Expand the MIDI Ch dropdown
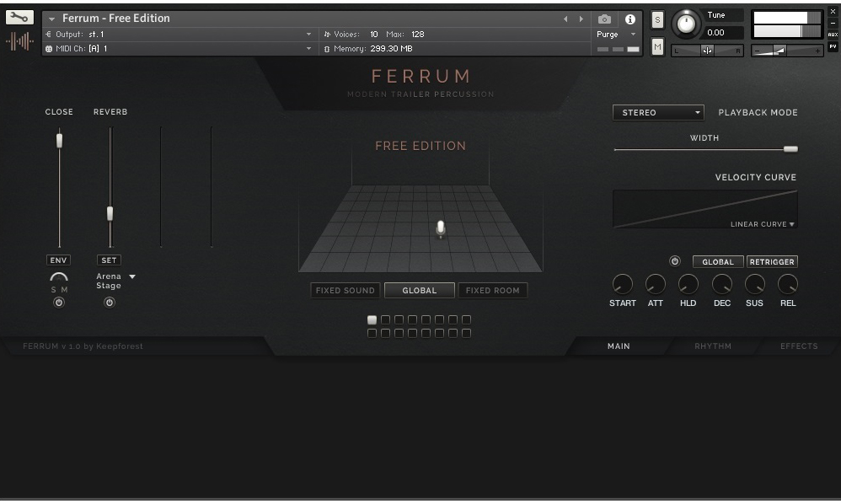Screen dimensions: 841x504 [308, 49]
